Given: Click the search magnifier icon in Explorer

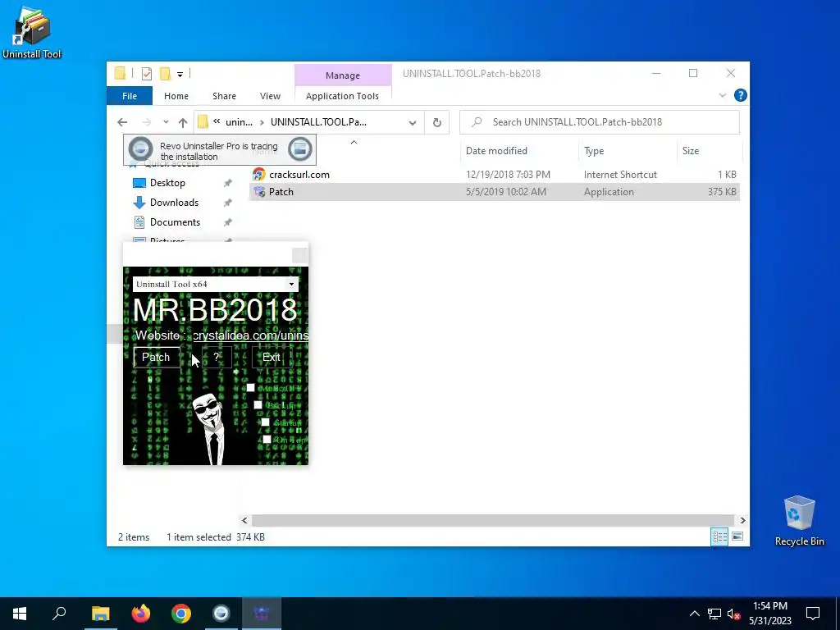Looking at the screenshot, I should (477, 122).
